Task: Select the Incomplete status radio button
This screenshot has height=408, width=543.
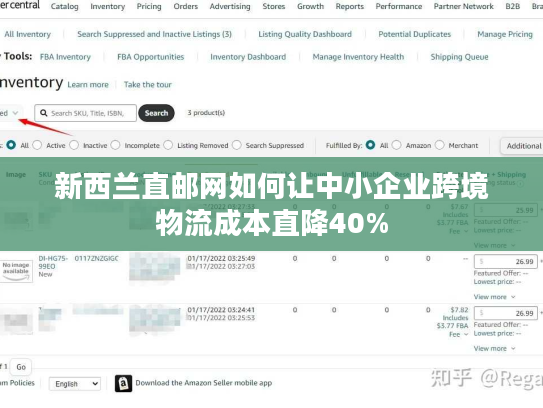Action: (115, 145)
